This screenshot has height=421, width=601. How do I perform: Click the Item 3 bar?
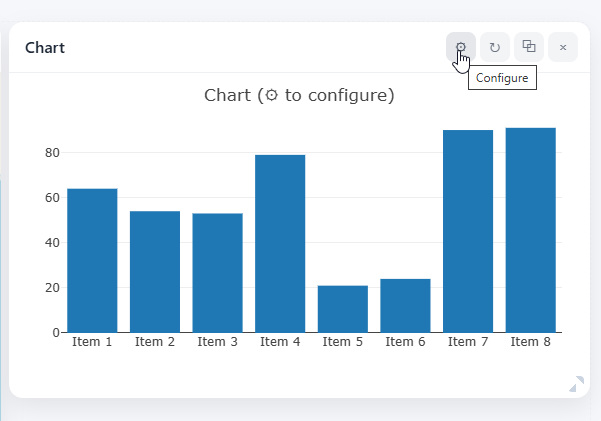point(217,273)
